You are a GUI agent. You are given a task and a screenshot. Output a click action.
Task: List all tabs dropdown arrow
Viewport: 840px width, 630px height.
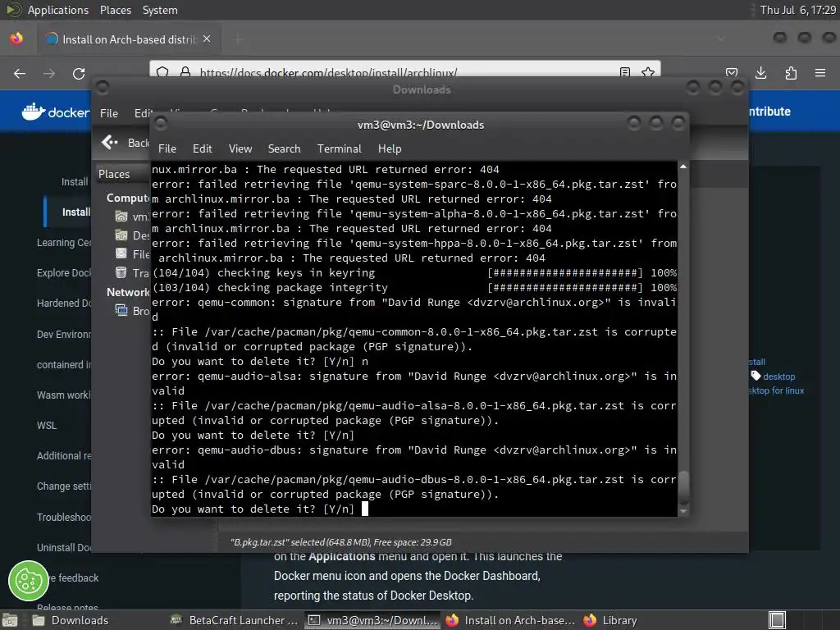pos(721,39)
